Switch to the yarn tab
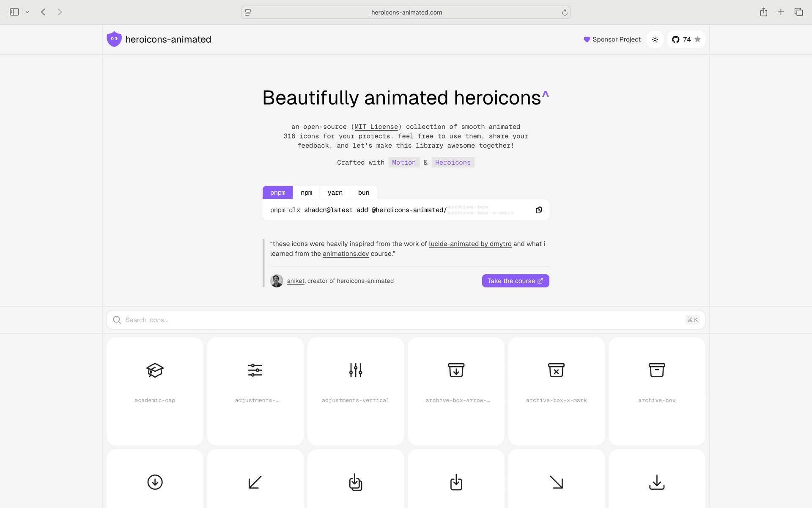Viewport: 812px width, 508px height. tap(335, 193)
